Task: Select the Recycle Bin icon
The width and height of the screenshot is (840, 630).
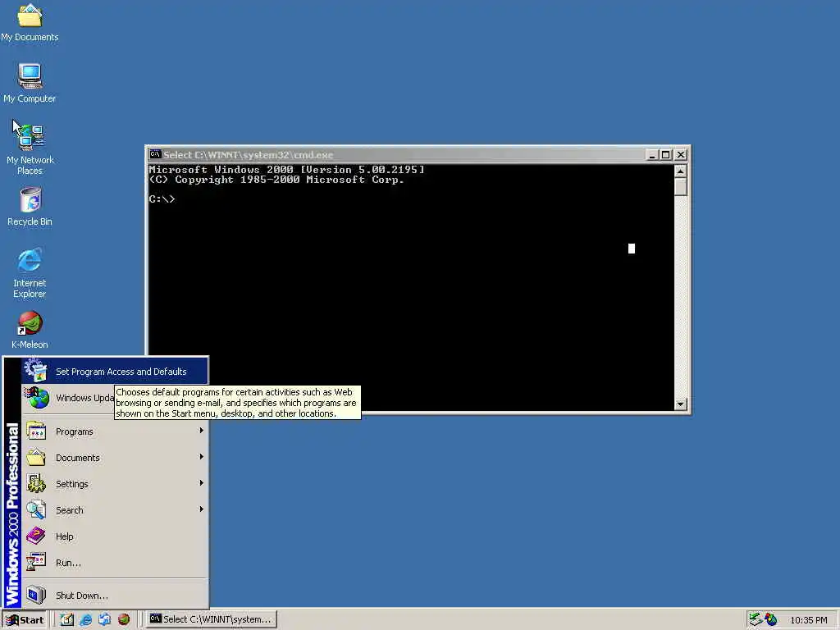Action: pos(30,206)
